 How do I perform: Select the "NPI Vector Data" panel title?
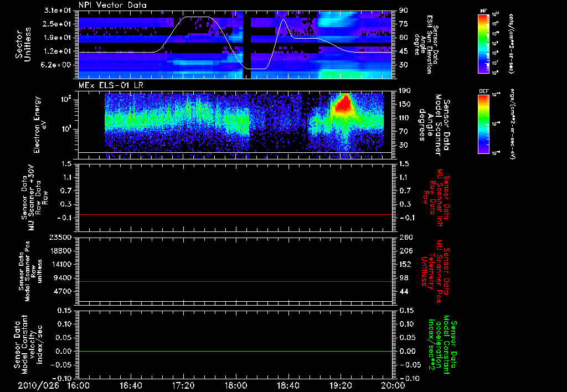[112, 5]
